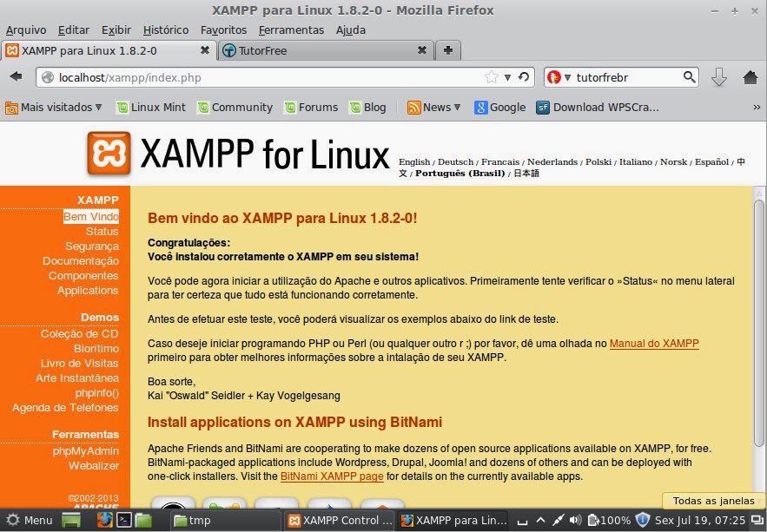Click the search magnifier icon
Image resolution: width=767 pixels, height=532 pixels.
(689, 76)
